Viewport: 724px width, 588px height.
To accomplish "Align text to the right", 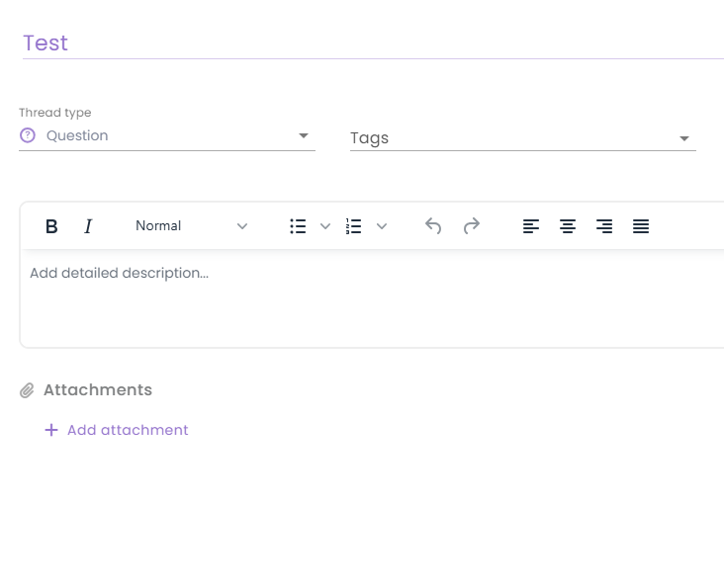I will (604, 226).
